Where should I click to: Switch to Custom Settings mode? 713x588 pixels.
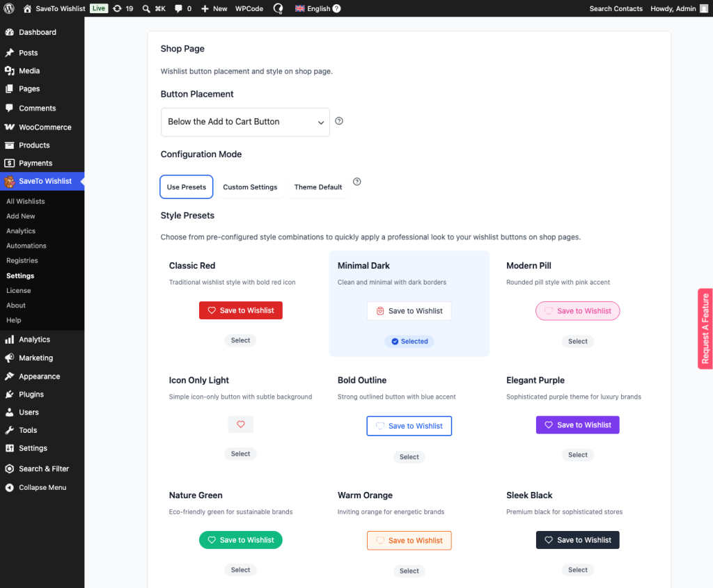coord(250,186)
